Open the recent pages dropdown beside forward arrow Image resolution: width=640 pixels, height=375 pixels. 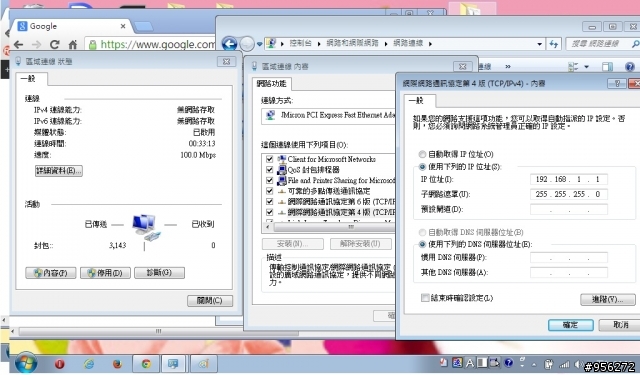(x=260, y=44)
